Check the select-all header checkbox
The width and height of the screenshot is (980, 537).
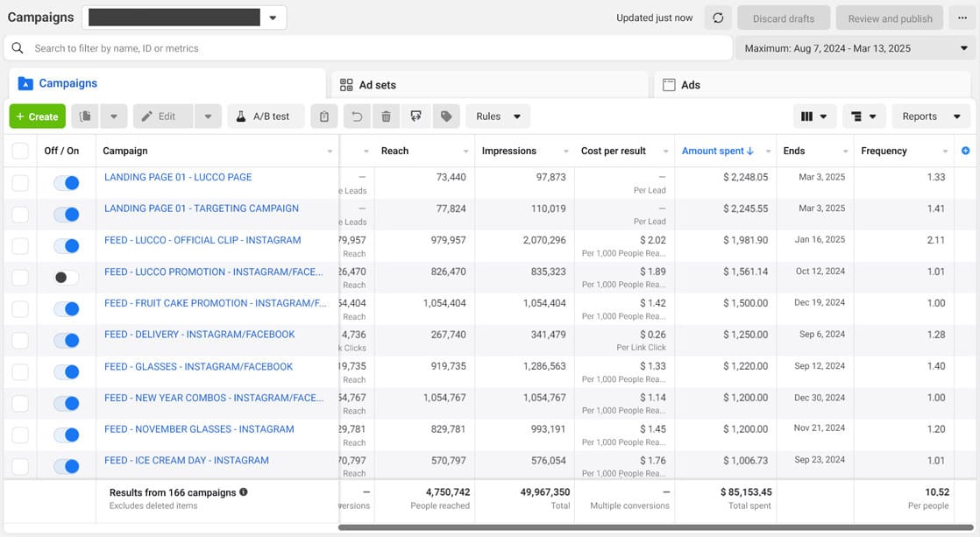click(x=20, y=151)
